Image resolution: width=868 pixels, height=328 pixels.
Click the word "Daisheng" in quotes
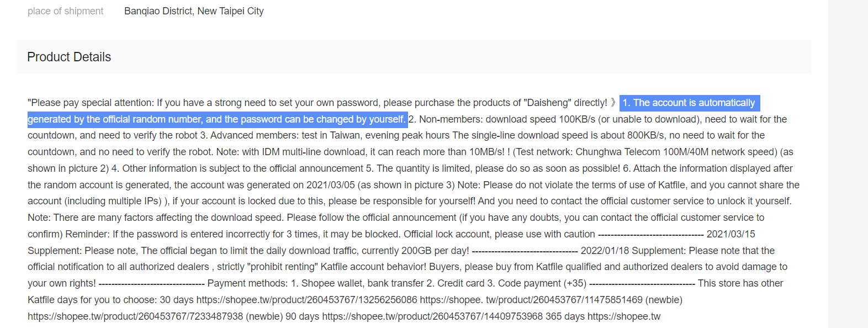[x=547, y=103]
